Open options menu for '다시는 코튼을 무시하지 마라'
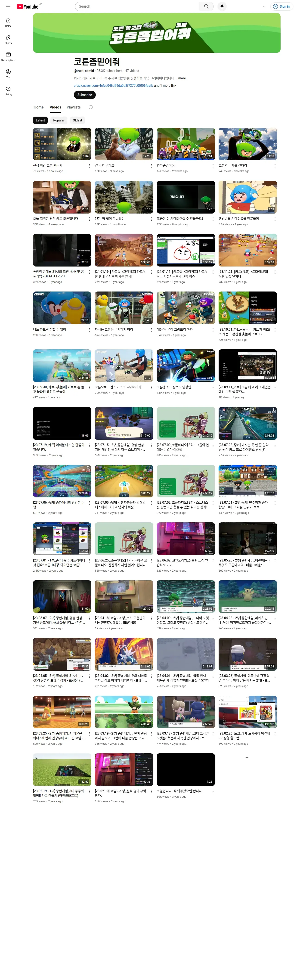 [x=151, y=330]
